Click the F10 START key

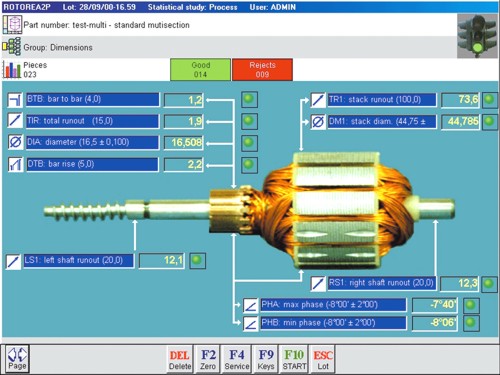pyautogui.click(x=294, y=359)
